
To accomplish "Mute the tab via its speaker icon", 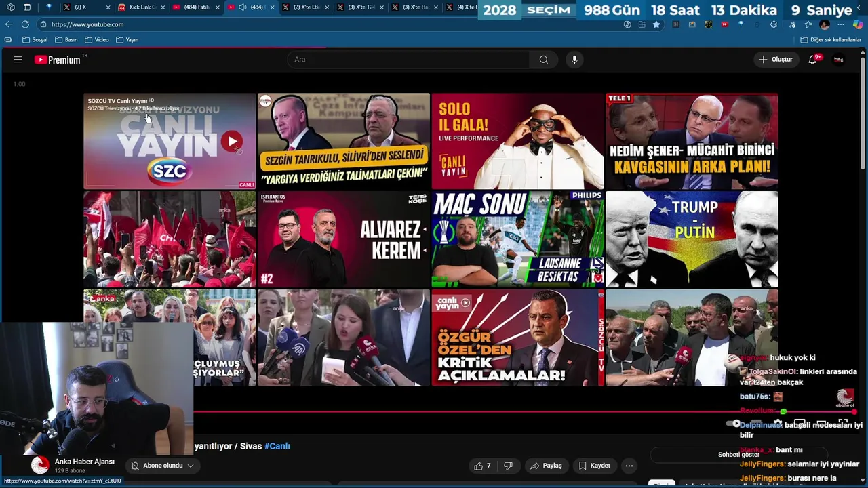I will coord(243,7).
